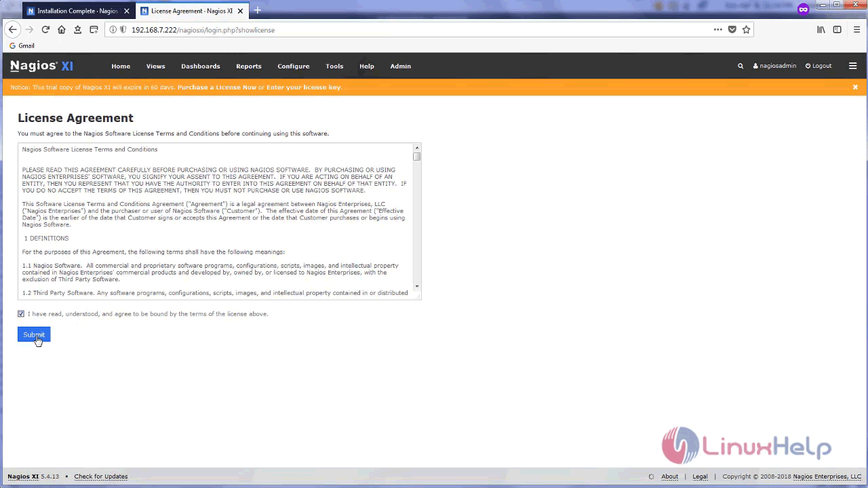
Task: Click the Pocket save icon
Action: (732, 30)
